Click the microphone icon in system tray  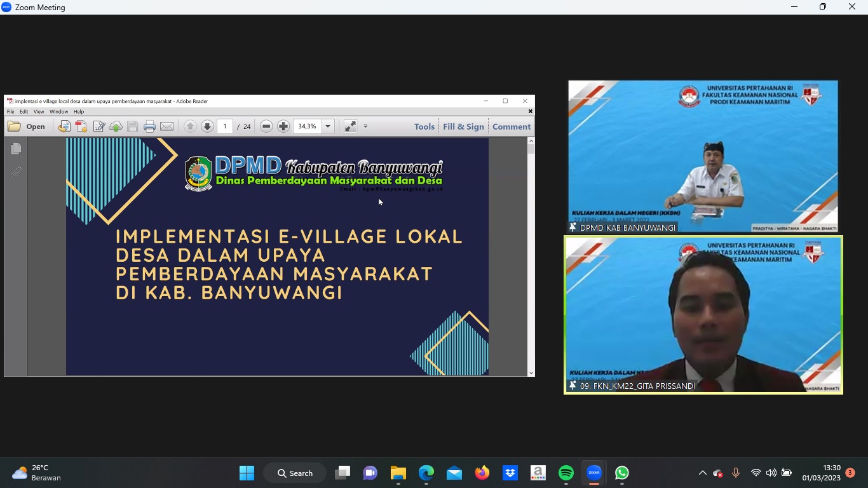pyautogui.click(x=736, y=473)
